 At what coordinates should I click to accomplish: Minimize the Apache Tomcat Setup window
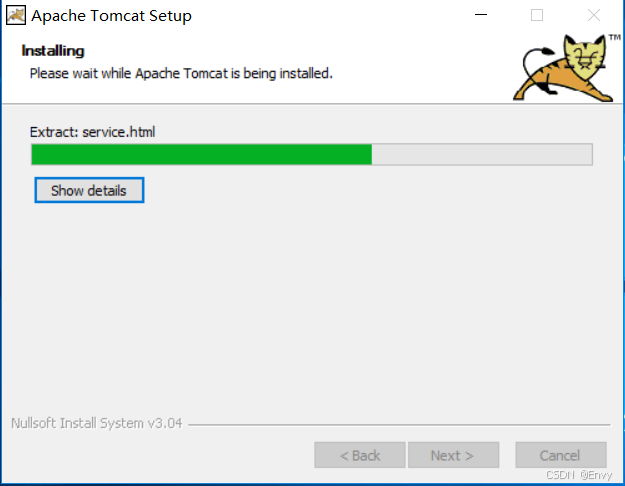click(x=481, y=15)
